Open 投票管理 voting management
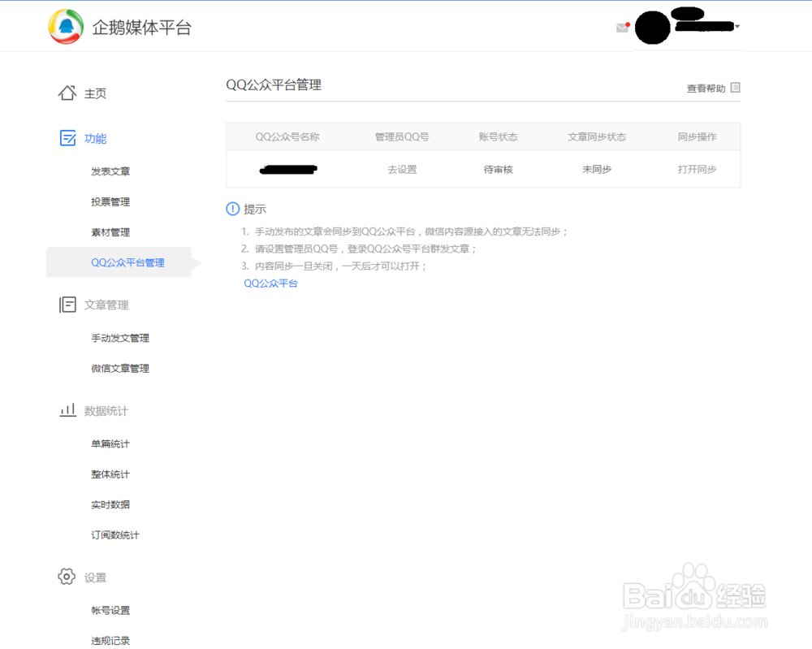Viewport: 812px width, 649px height. point(110,201)
